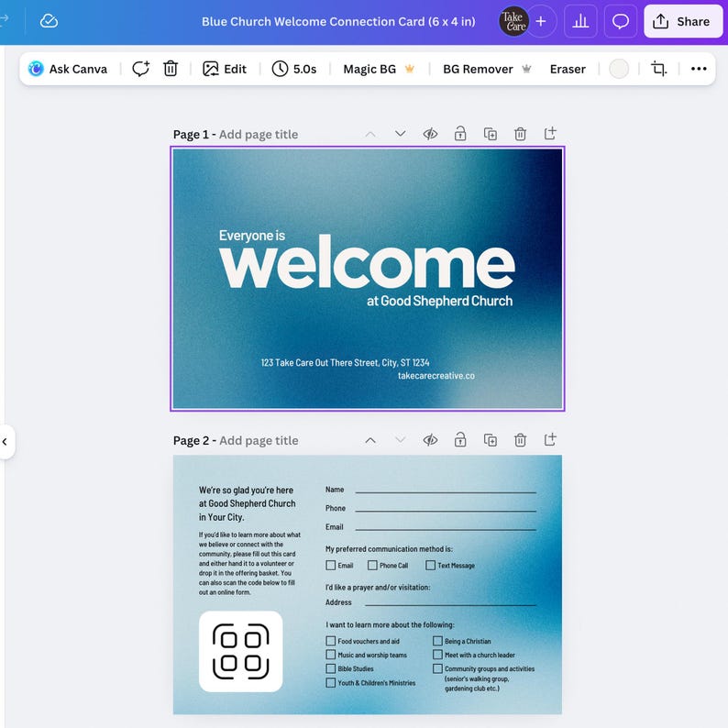Open the Take Care profile avatar
The width and height of the screenshot is (728, 728).
click(513, 21)
